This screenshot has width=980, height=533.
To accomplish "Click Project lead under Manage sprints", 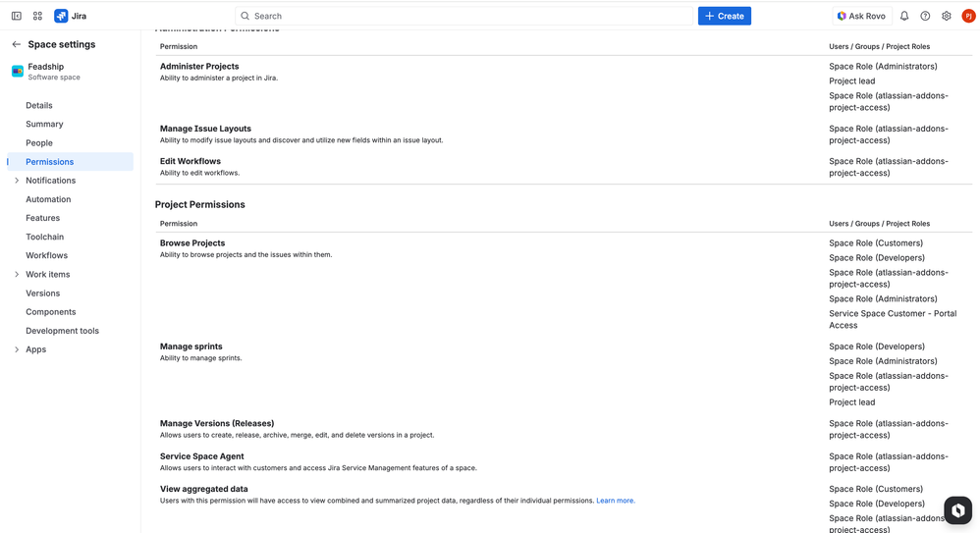I will (852, 402).
